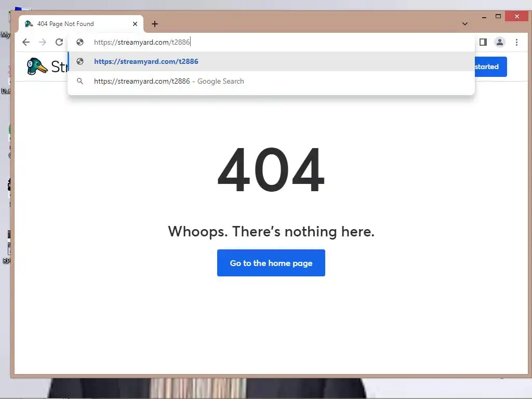This screenshot has width=532, height=399.
Task: Select the 404 Page Not Found tab
Action: click(81, 24)
